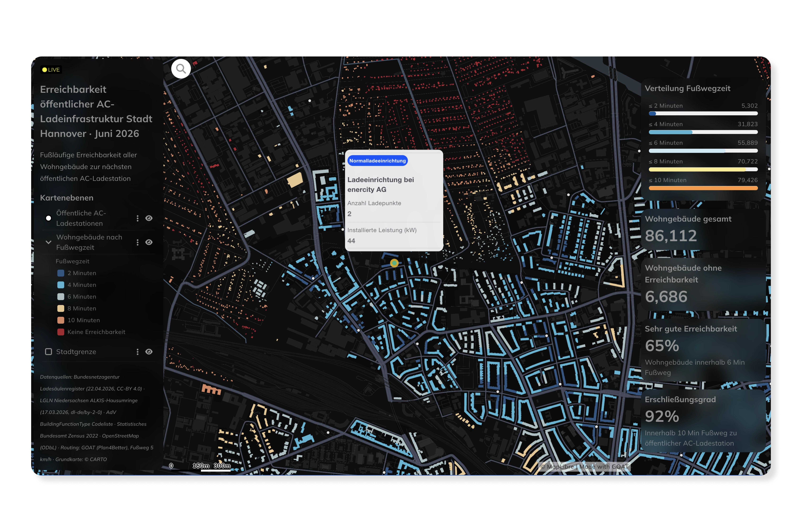The image size is (802, 532).
Task: Click the LIVE status badge
Action: (x=51, y=70)
